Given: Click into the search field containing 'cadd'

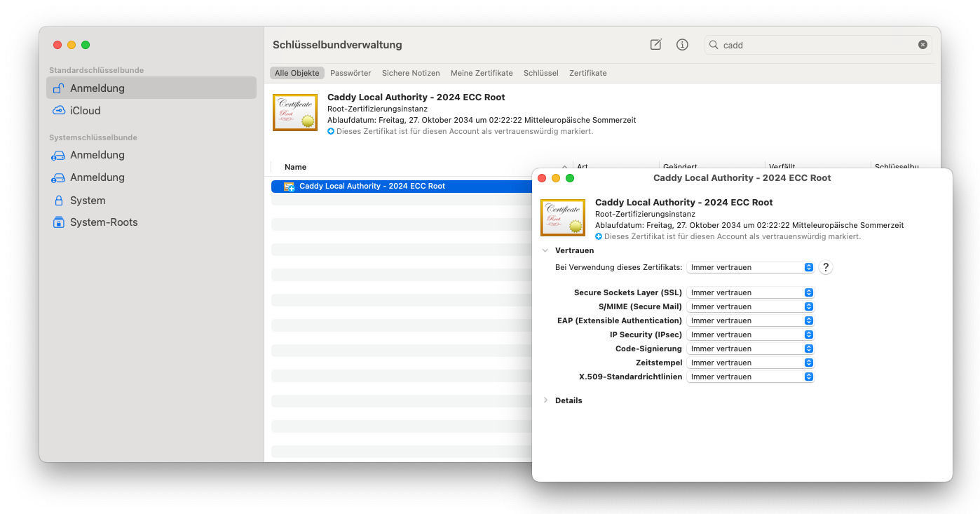Looking at the screenshot, I should pos(817,45).
